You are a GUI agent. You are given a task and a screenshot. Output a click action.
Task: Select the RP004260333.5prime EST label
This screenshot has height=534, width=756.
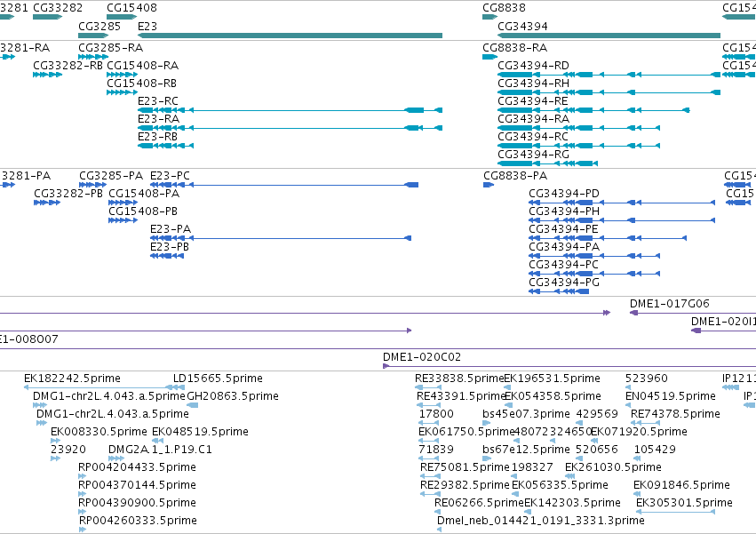[138, 521]
